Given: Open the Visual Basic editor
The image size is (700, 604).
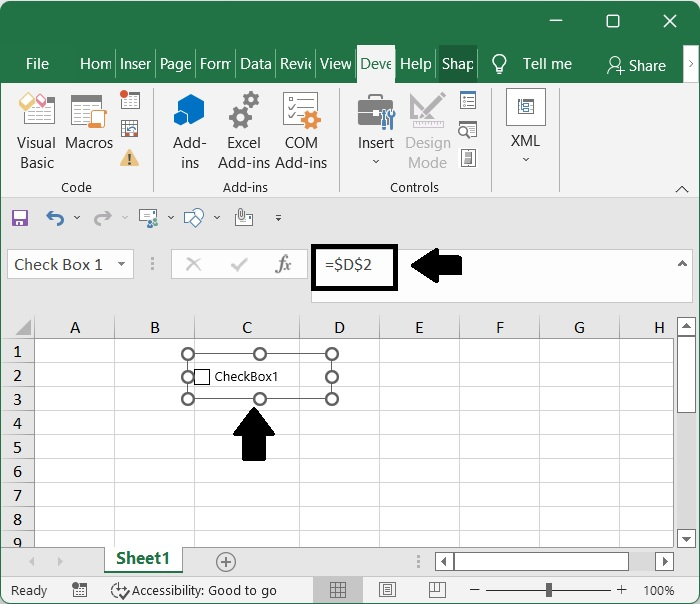Looking at the screenshot, I should [x=37, y=132].
